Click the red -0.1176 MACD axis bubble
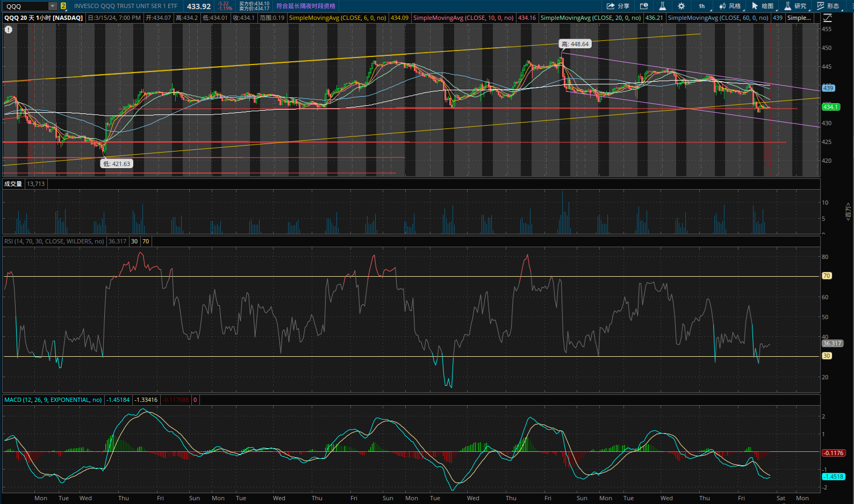Image resolution: width=854 pixels, height=504 pixels. (x=834, y=453)
